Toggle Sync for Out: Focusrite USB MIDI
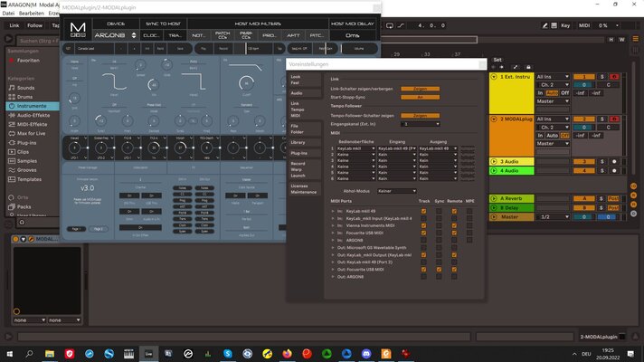The width and height of the screenshot is (644, 362). 439,270
